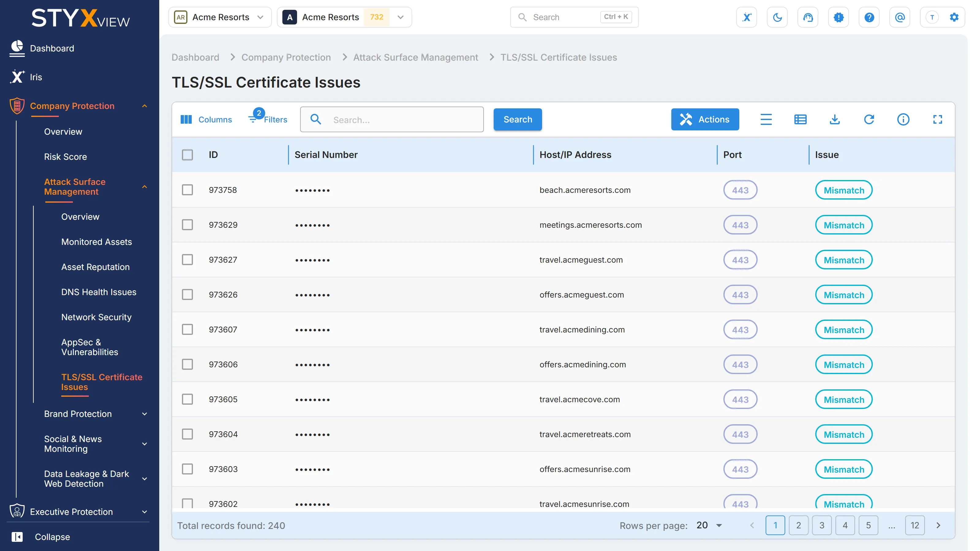Open the Actions button menu
980x551 pixels.
pos(705,119)
